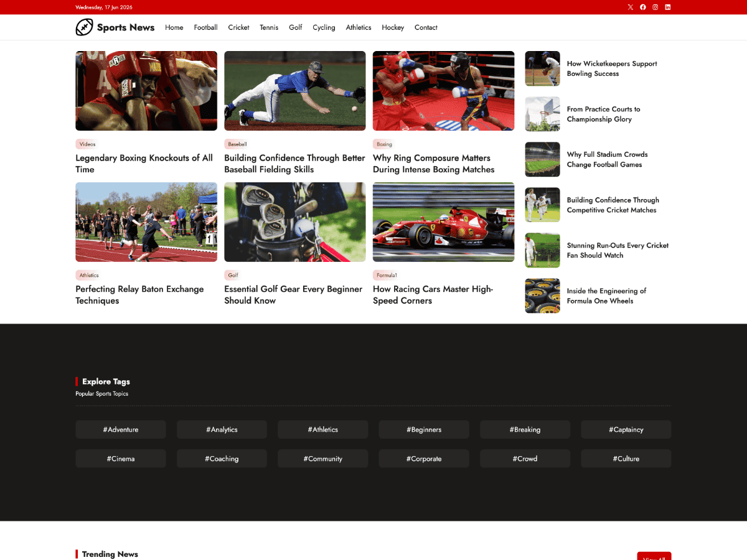Open the Contact page link
The height and width of the screenshot is (560, 747).
(426, 27)
